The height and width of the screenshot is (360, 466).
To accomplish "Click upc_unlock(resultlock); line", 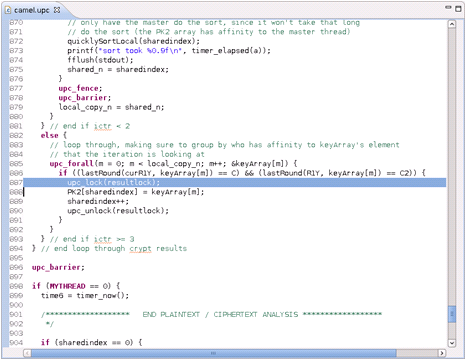I will point(118,211).
